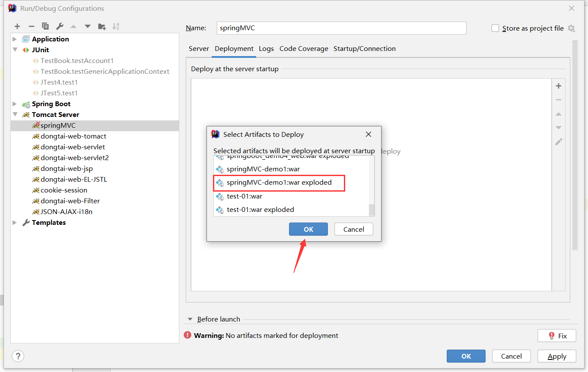Remove artifact via deployment minus button
Screen dimensions: 588x372
click(x=559, y=100)
